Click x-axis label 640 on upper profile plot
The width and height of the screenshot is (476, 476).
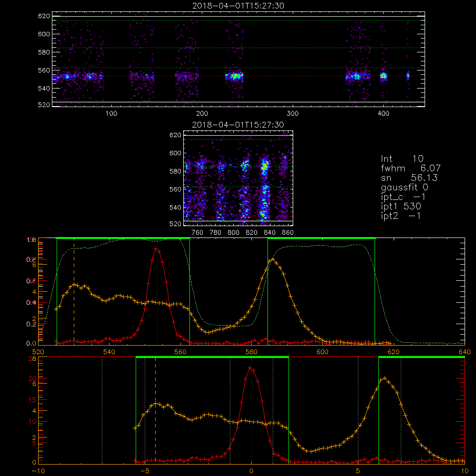tap(465, 352)
